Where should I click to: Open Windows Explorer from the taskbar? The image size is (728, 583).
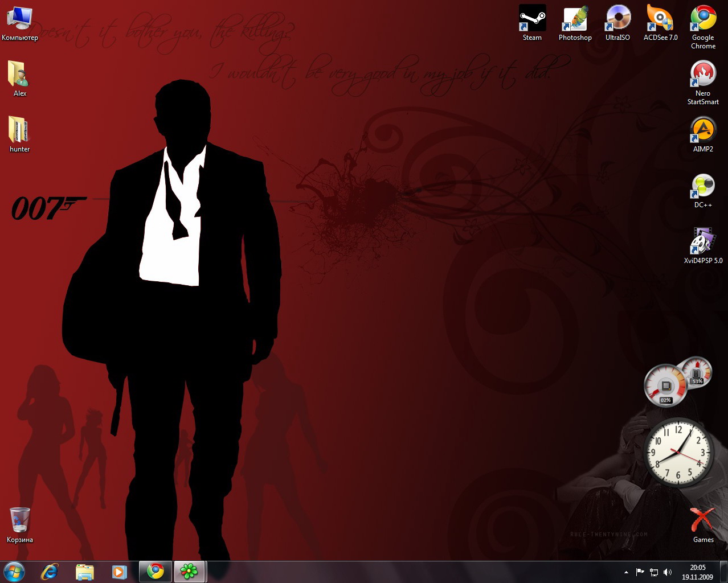(85, 572)
